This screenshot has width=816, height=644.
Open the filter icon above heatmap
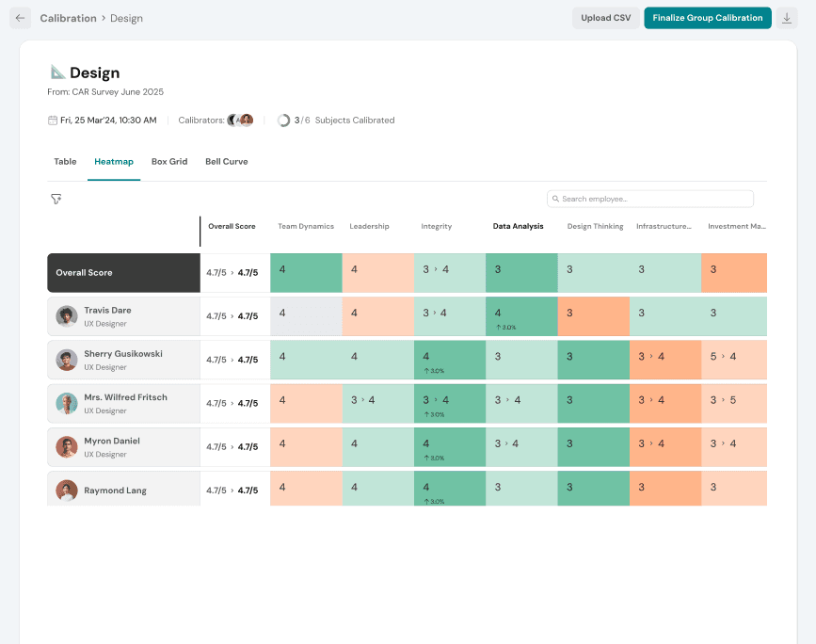pyautogui.click(x=56, y=199)
